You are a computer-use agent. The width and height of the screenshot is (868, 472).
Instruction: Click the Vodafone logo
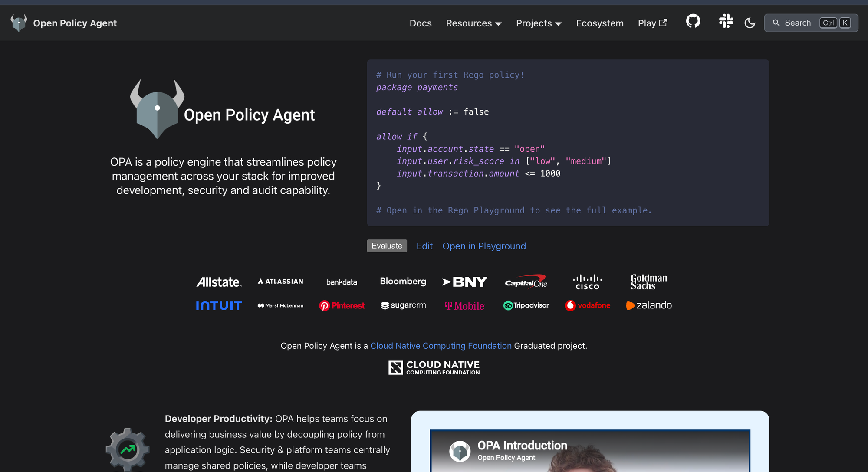point(587,305)
